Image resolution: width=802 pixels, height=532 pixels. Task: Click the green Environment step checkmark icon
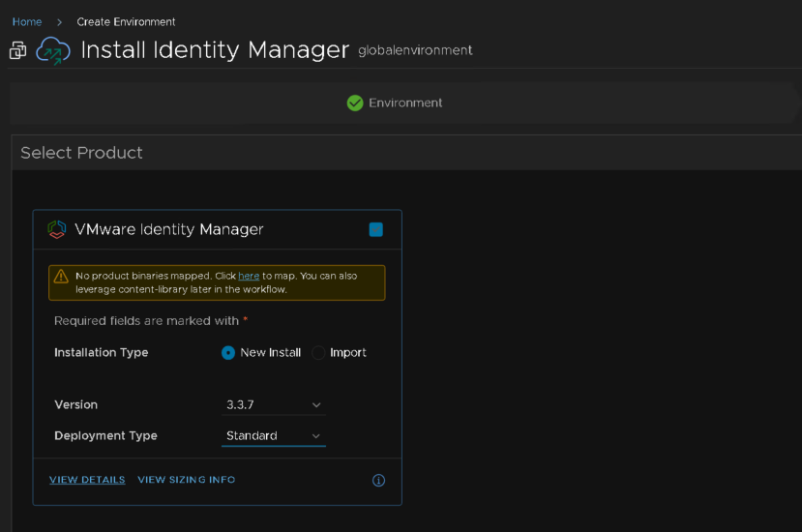click(355, 103)
